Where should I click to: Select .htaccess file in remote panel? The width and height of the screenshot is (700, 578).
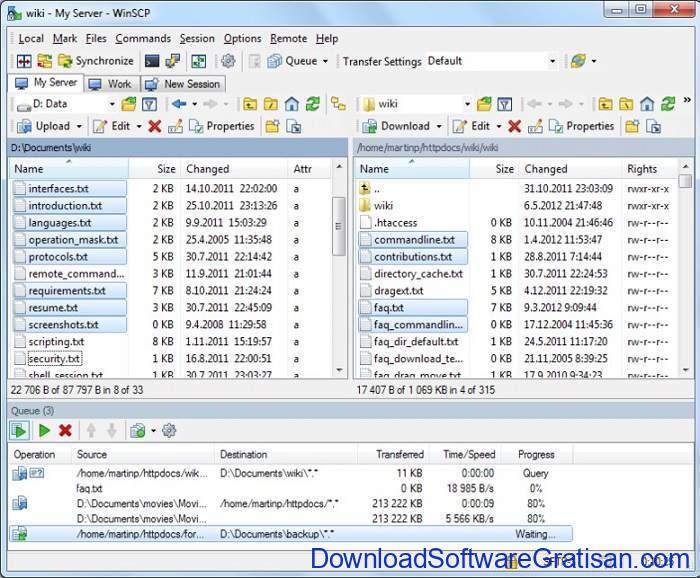click(x=396, y=223)
